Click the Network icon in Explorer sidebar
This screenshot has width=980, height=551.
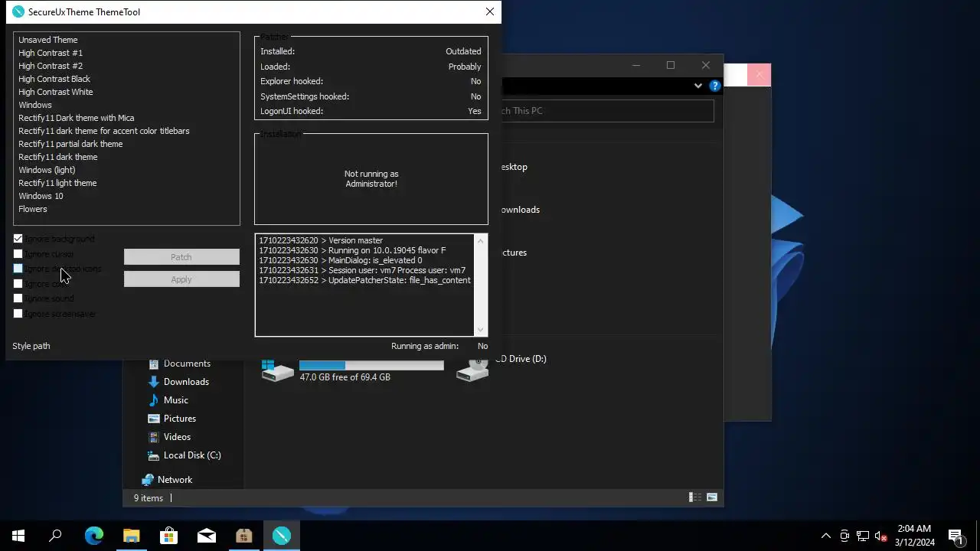[x=148, y=480]
